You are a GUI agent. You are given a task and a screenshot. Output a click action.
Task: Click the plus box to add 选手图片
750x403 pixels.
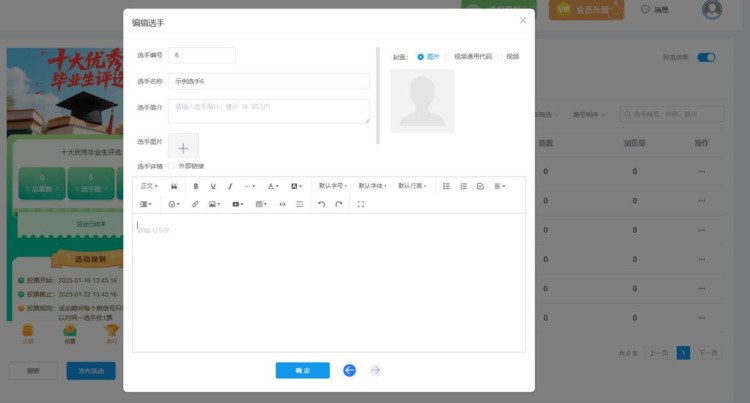click(x=183, y=147)
